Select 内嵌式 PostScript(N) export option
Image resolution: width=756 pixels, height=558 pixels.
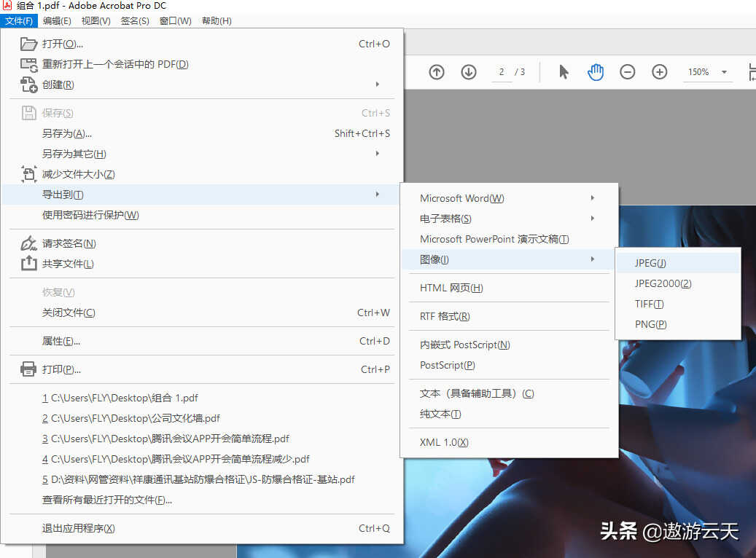click(x=509, y=345)
